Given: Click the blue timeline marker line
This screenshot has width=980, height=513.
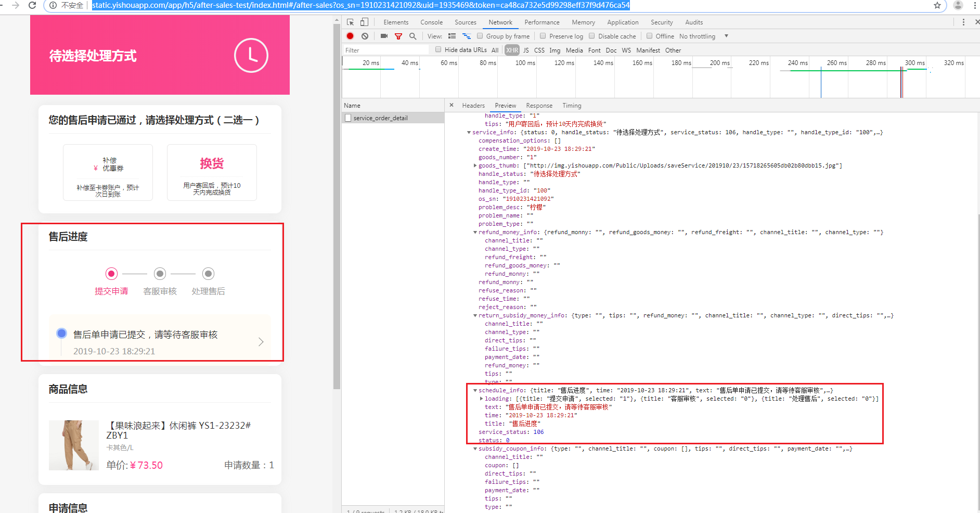Looking at the screenshot, I should [x=821, y=82].
